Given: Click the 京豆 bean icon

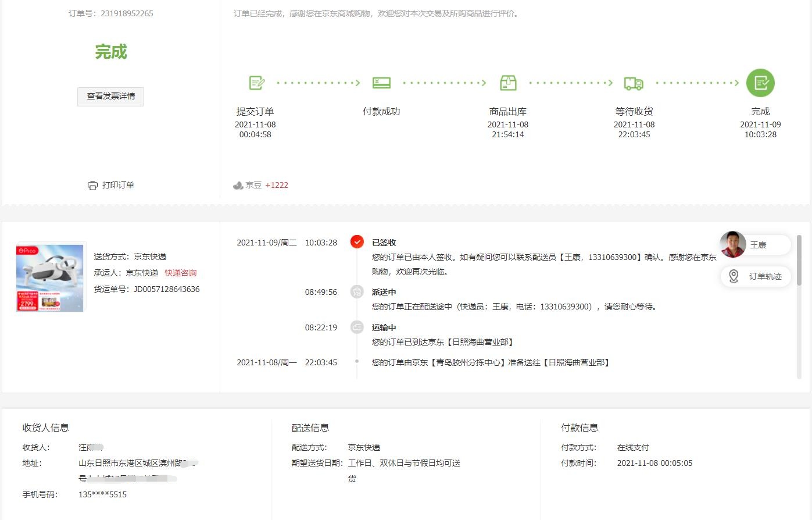Looking at the screenshot, I should click(x=238, y=186).
